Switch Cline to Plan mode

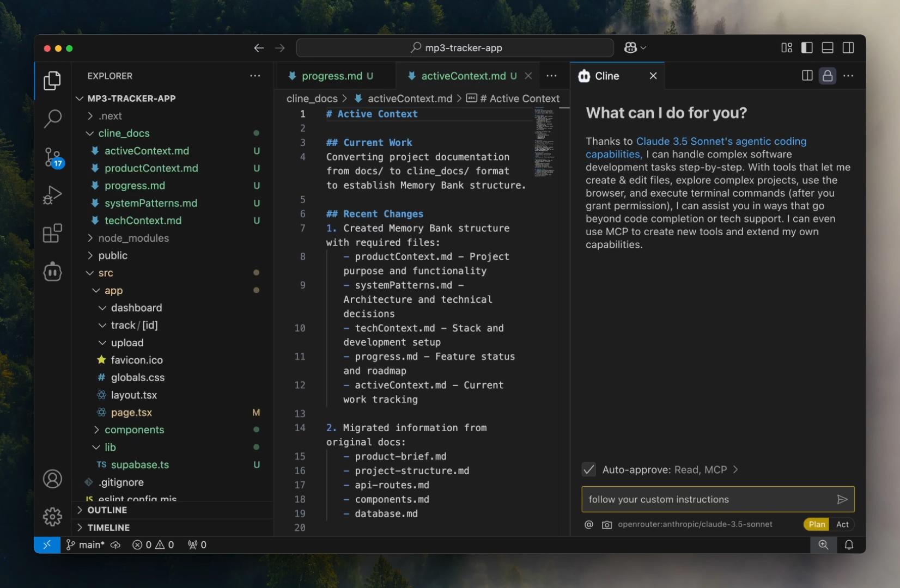816,524
